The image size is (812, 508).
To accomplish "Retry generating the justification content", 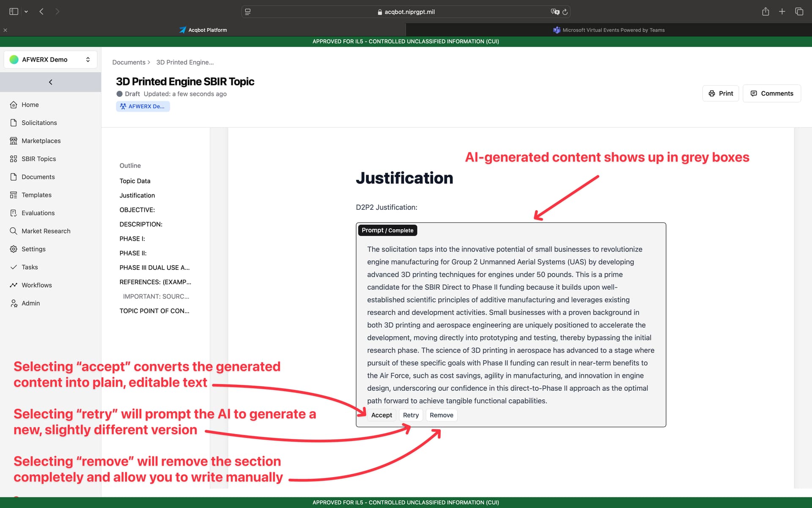I will pos(411,415).
